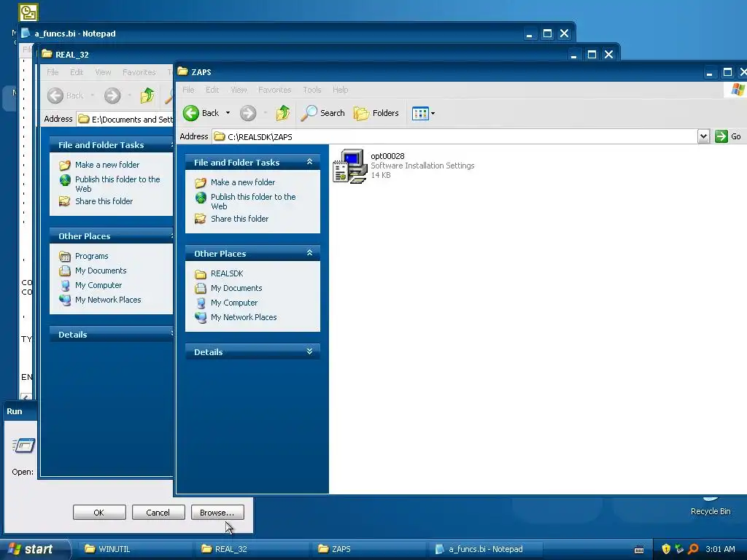747x560 pixels.
Task: Expand Details panel header in REAL_32 window
Action: tap(112, 334)
